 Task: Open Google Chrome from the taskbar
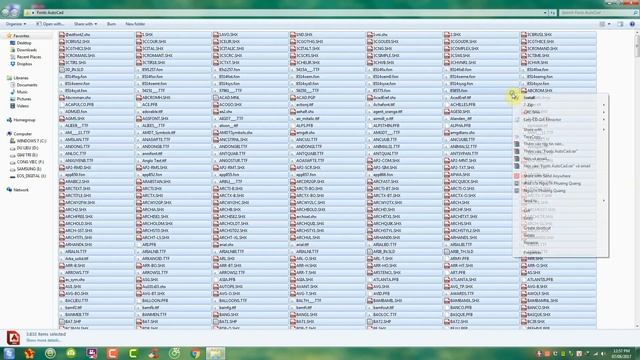pyautogui.click(x=196, y=353)
